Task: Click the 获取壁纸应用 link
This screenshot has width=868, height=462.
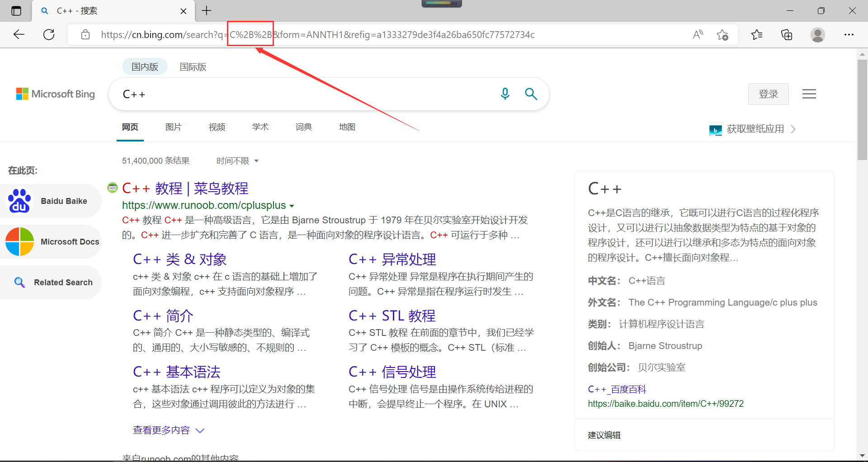Action: (755, 129)
